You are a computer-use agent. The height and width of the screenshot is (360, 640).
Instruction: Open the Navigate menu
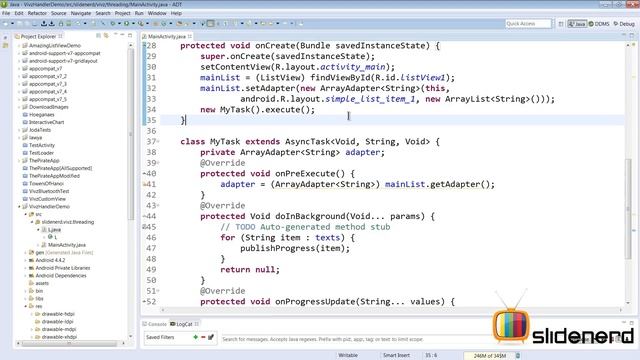tap(81, 13)
